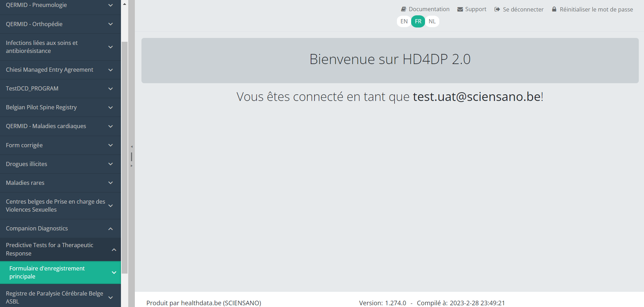Click the sidebar vertical scrollbar thumb
The image size is (644, 307).
click(x=124, y=157)
